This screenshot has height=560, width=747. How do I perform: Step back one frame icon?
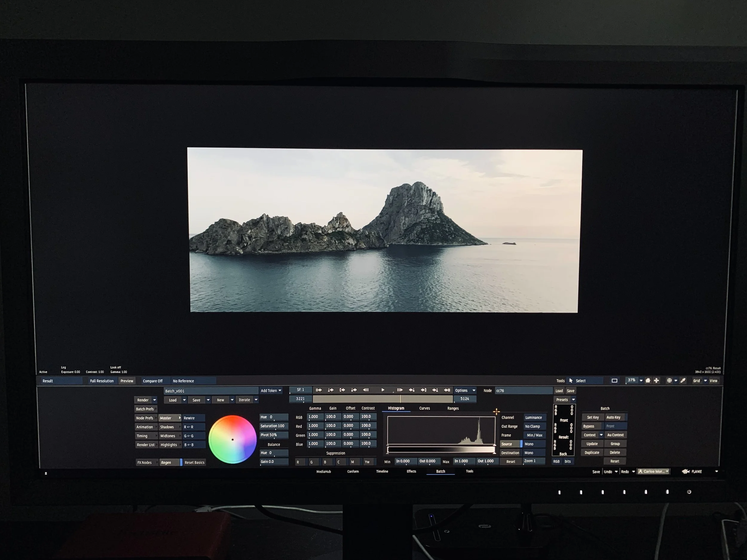[365, 390]
